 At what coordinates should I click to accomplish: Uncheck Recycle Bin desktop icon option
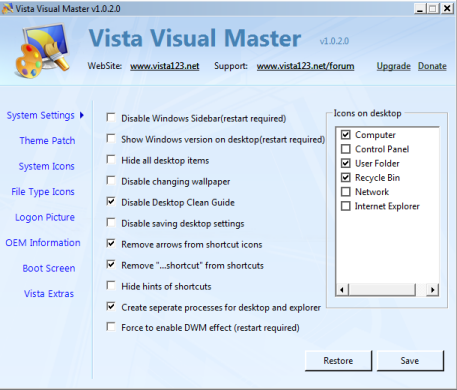point(346,178)
